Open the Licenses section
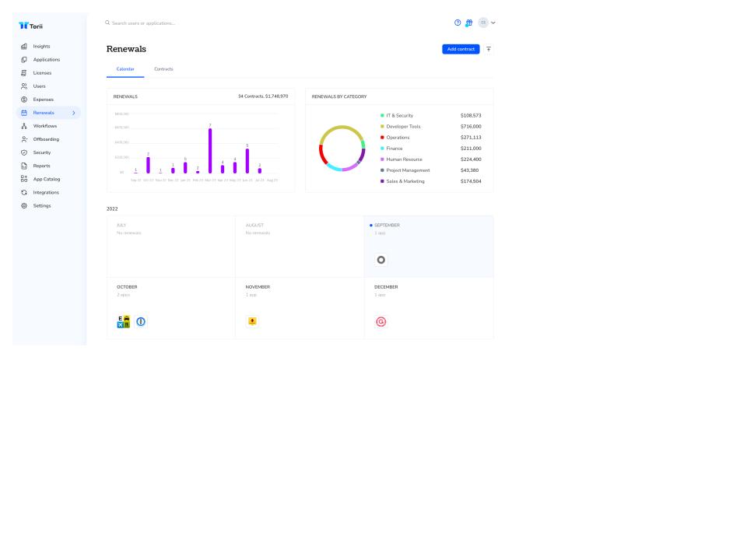This screenshot has height=560, width=747. point(42,73)
